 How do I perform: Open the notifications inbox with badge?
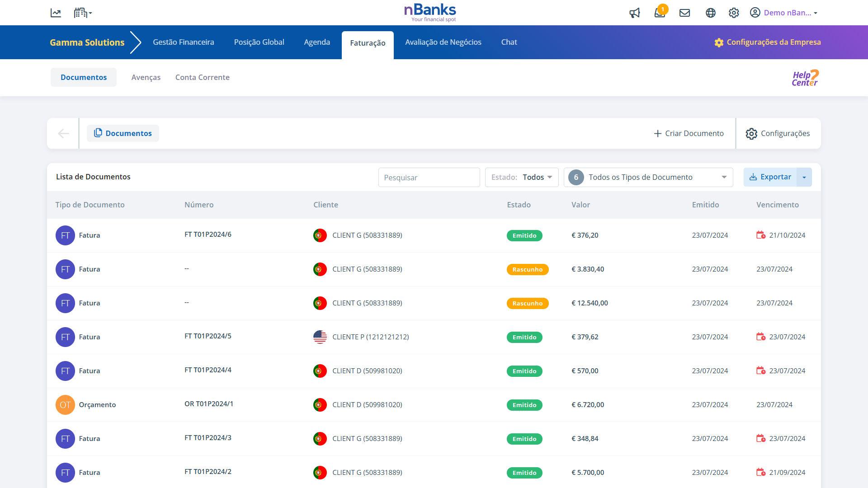pos(660,13)
